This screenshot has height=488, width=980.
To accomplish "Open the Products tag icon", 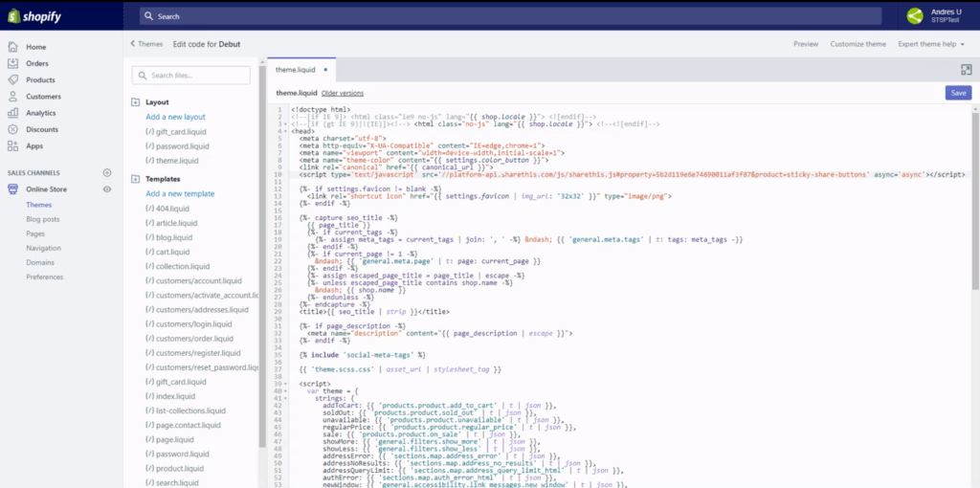I will (x=12, y=80).
